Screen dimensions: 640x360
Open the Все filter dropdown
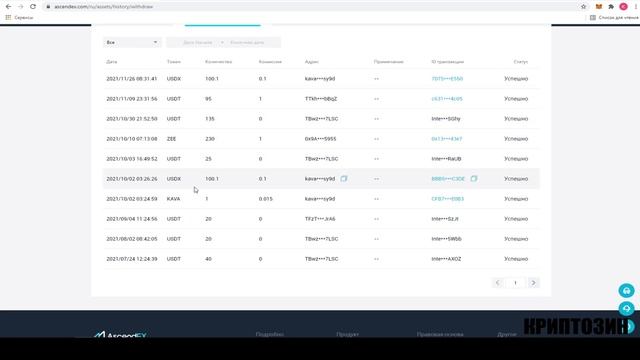click(x=132, y=42)
